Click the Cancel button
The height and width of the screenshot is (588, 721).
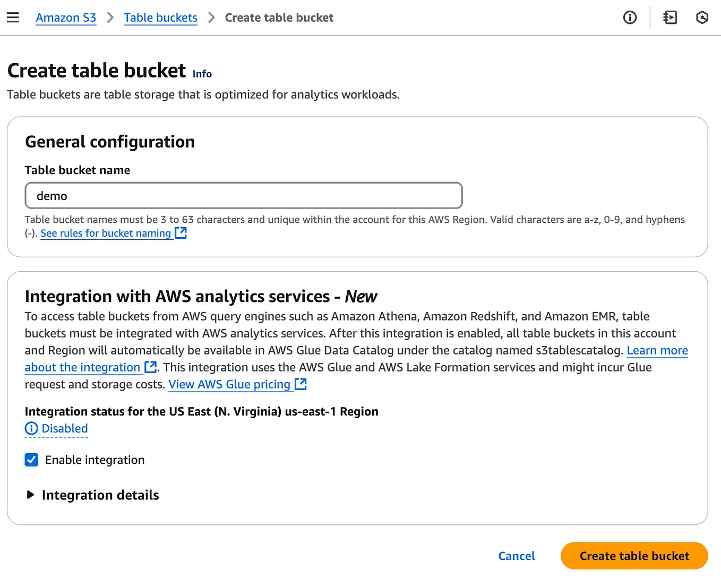coord(516,556)
